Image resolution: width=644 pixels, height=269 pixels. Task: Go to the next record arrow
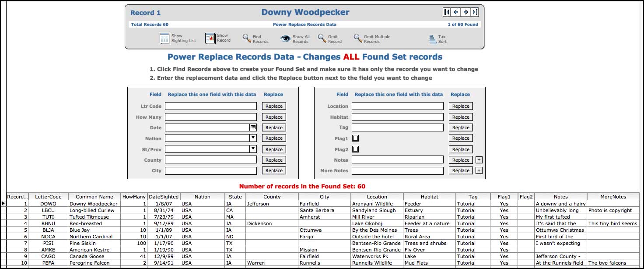(x=465, y=12)
